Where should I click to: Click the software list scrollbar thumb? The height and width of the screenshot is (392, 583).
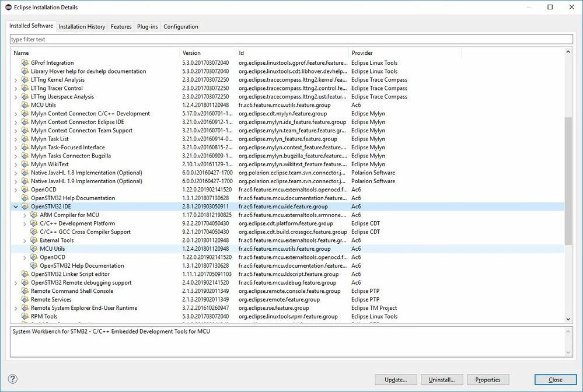[x=568, y=181]
